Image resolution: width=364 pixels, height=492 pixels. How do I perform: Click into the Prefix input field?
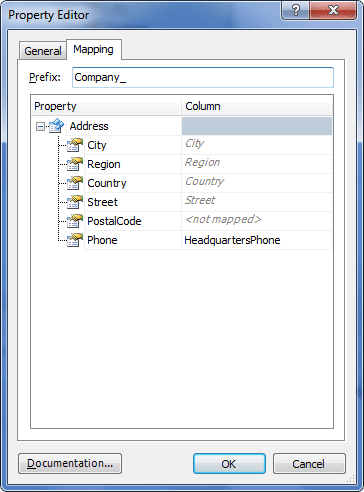203,77
